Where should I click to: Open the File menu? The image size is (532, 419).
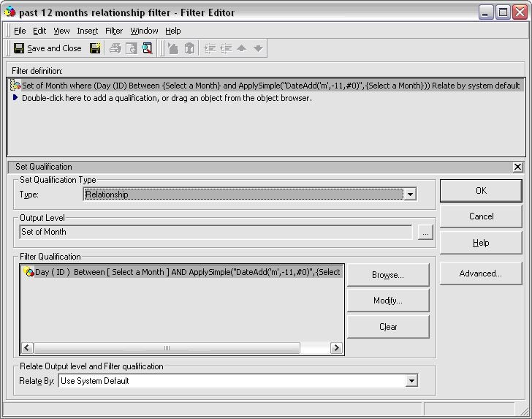pos(20,31)
